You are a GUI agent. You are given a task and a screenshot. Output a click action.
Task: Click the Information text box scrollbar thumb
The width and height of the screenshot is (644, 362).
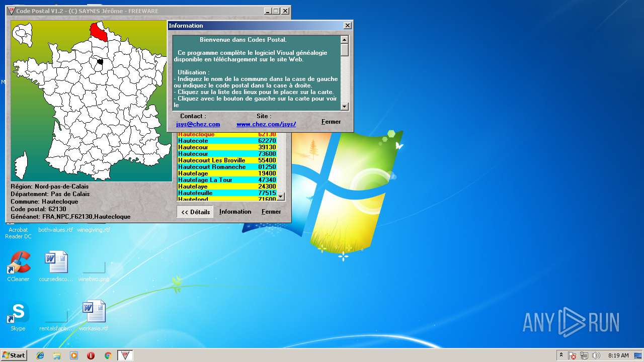(x=345, y=50)
